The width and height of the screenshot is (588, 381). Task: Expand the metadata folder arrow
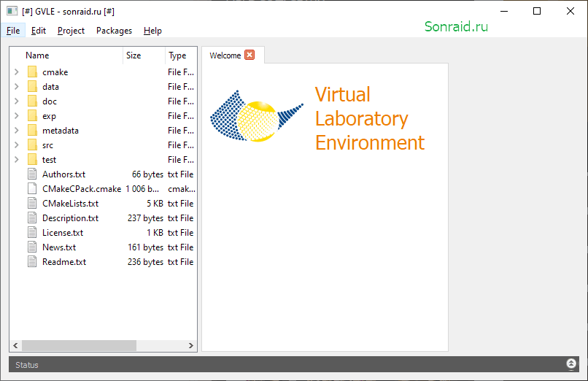click(x=17, y=130)
